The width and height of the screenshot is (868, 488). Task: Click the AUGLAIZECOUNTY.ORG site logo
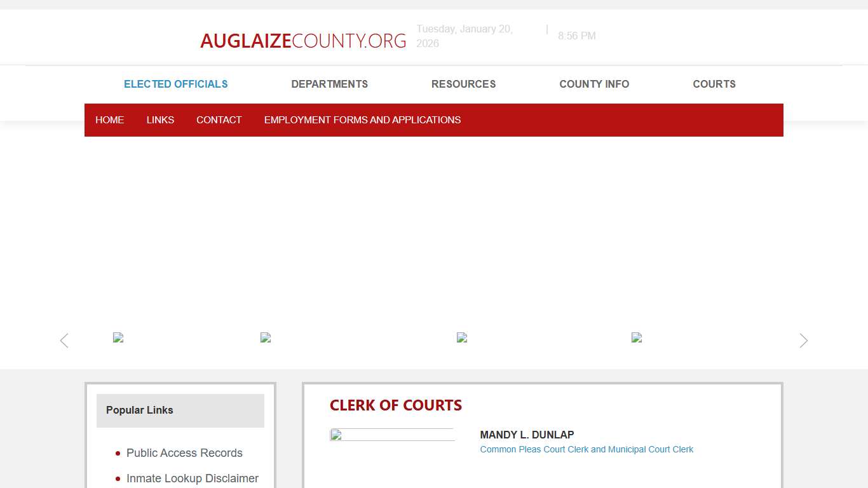tap(303, 40)
